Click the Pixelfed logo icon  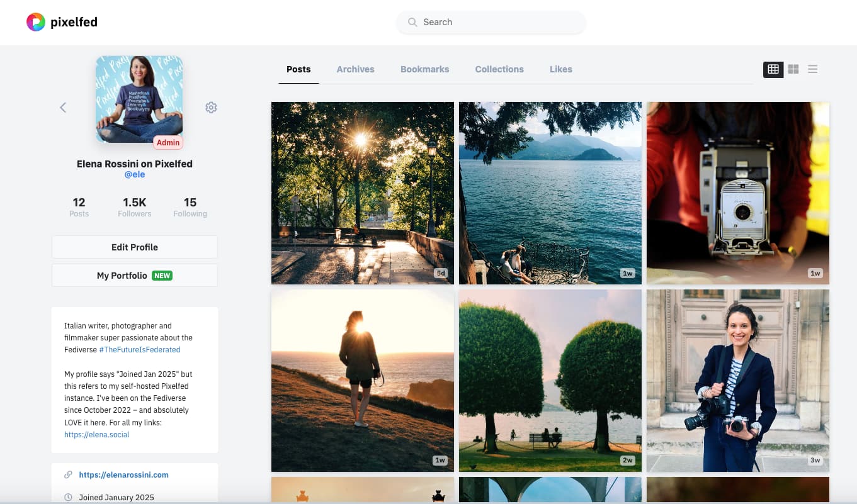click(x=36, y=21)
